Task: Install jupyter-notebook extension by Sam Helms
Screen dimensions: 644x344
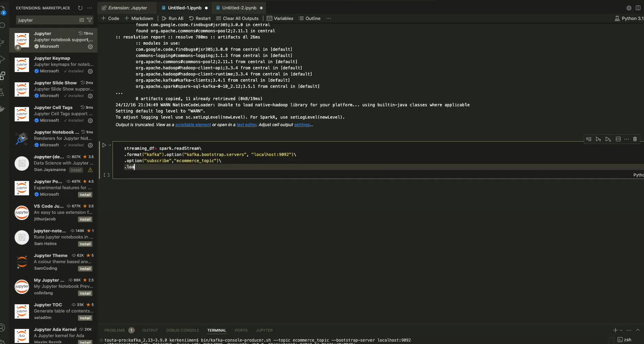Action: tap(85, 244)
